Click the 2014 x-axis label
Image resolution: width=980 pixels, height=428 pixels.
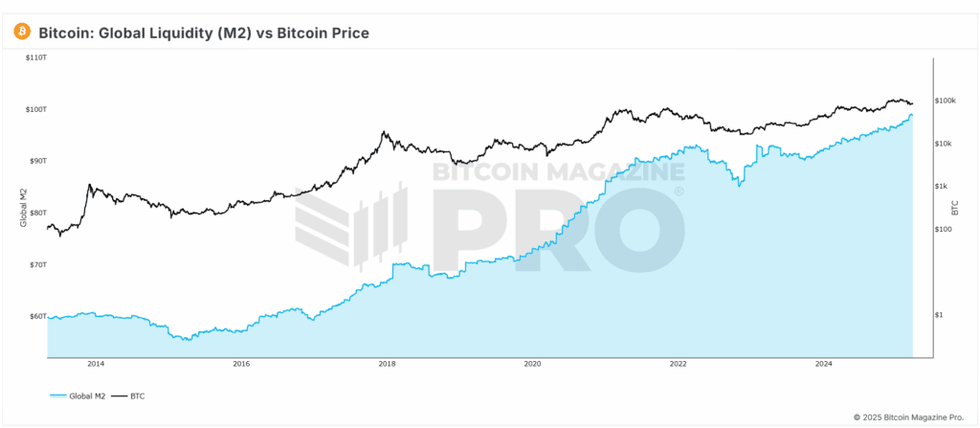pos(96,364)
